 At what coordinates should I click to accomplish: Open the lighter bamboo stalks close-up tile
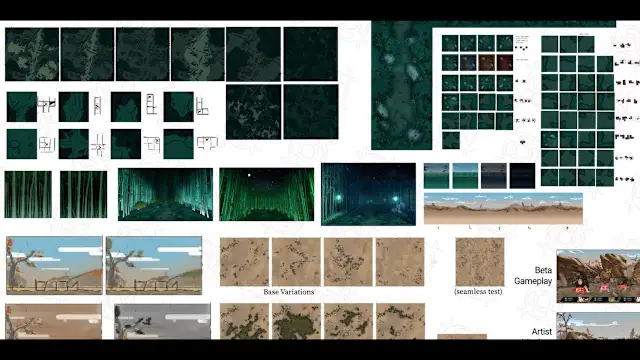(x=28, y=194)
